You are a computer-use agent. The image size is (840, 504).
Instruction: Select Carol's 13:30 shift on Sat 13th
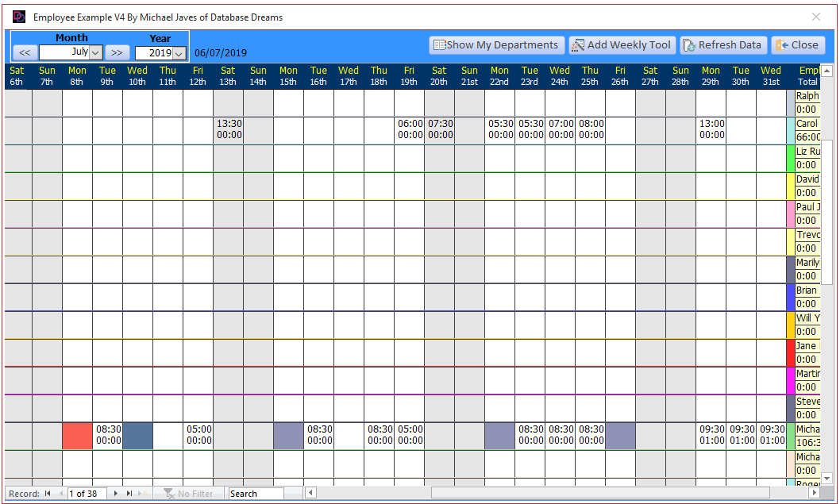229,129
